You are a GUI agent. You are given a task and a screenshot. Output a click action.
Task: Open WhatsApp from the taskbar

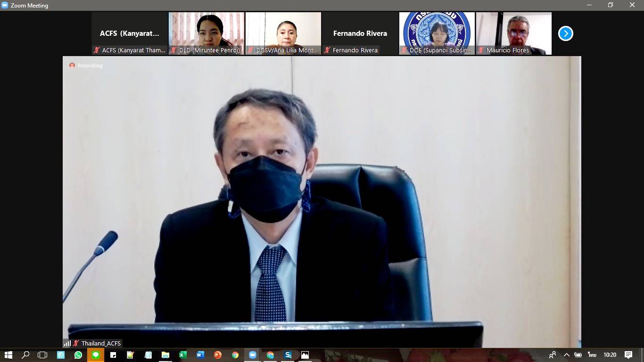(x=78, y=355)
